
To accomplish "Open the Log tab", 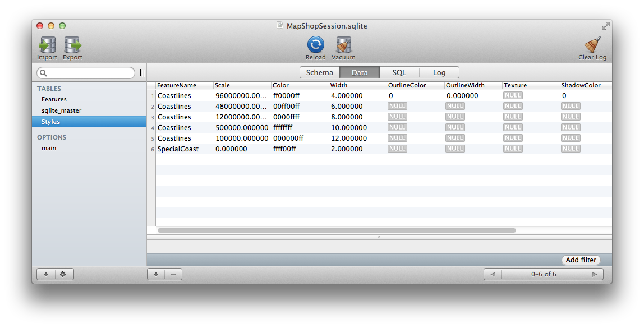I will point(439,72).
